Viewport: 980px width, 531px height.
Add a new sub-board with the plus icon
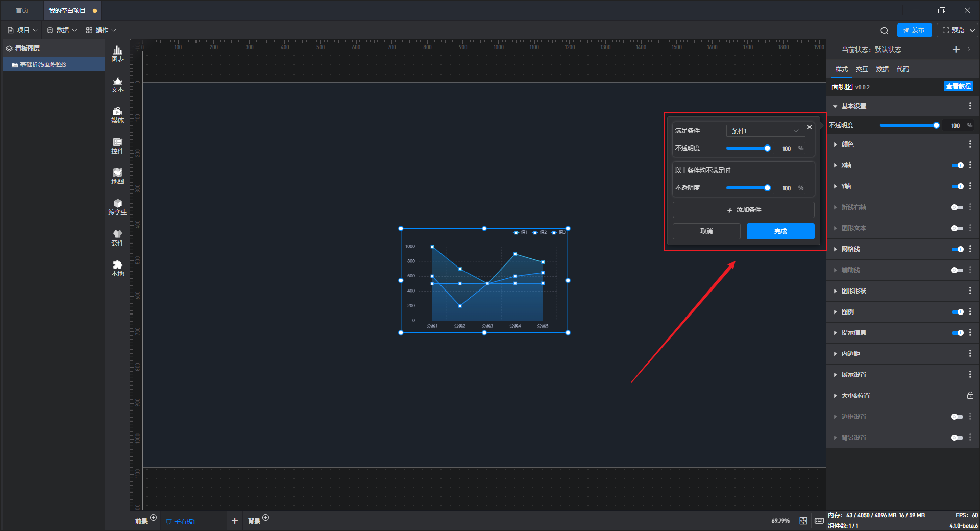(x=235, y=521)
